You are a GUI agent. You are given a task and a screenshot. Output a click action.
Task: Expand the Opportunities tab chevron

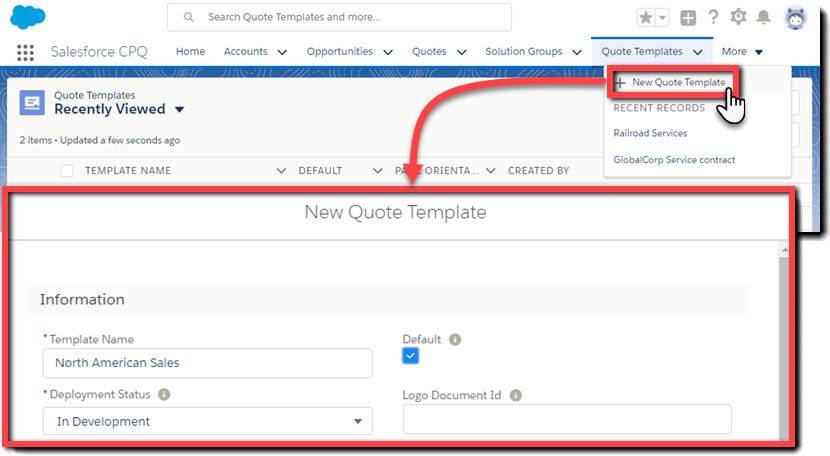[x=387, y=52]
